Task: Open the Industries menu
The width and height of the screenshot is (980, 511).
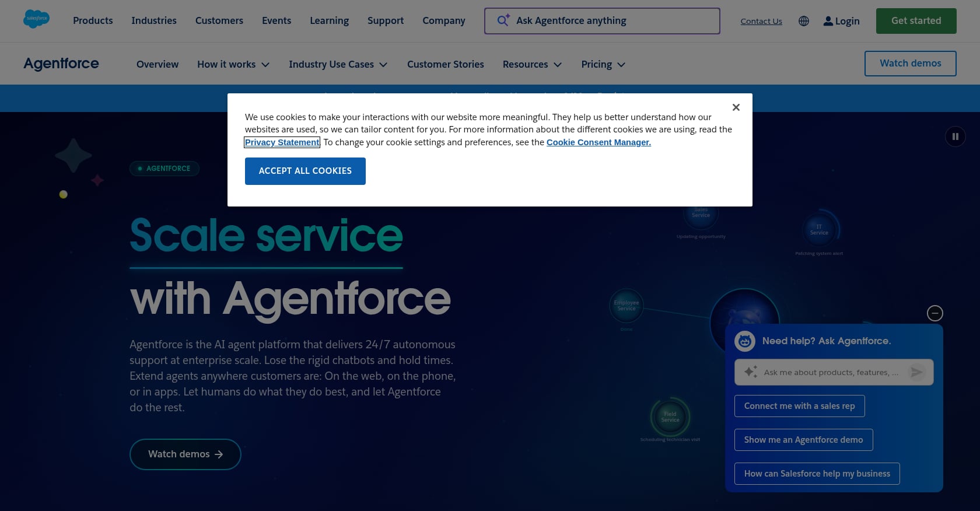Action: tap(154, 20)
